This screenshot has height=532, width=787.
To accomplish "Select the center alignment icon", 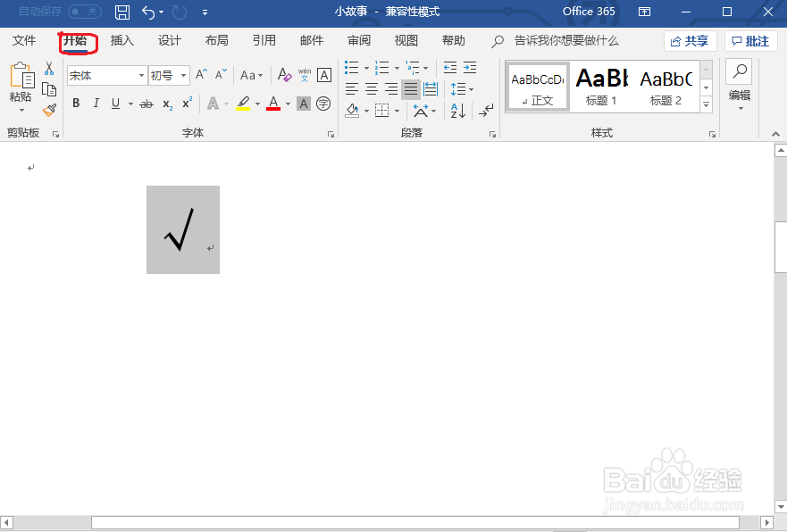I will click(x=371, y=87).
